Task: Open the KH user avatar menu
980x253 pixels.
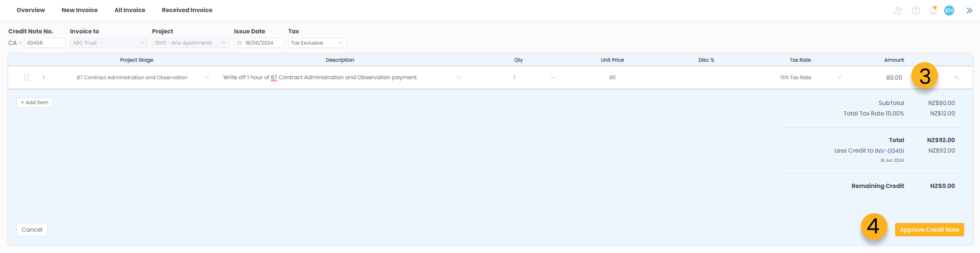Action: [x=949, y=10]
